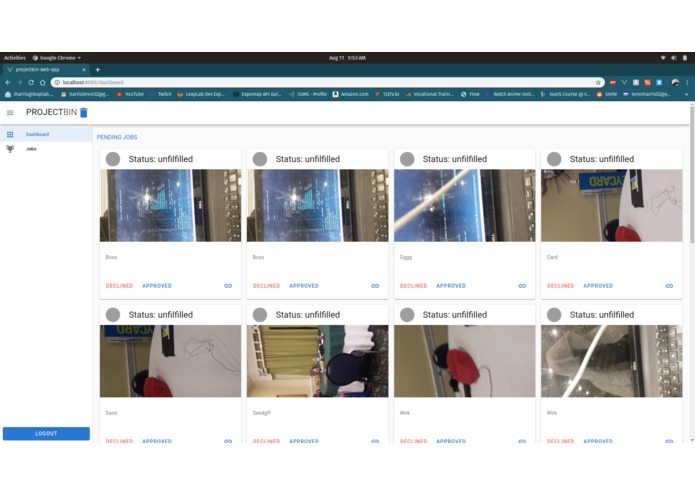
Task: Open the YouTube bookmark
Action: pos(130,94)
